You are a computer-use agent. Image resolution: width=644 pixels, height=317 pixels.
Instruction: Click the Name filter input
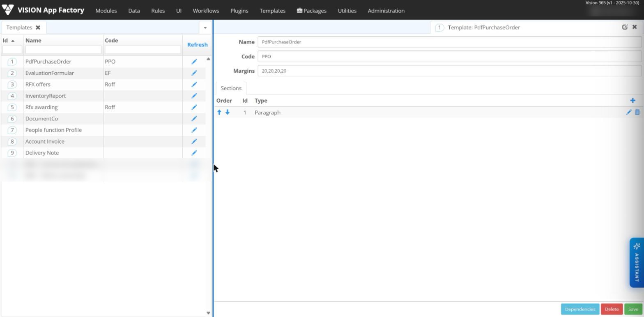coord(63,50)
